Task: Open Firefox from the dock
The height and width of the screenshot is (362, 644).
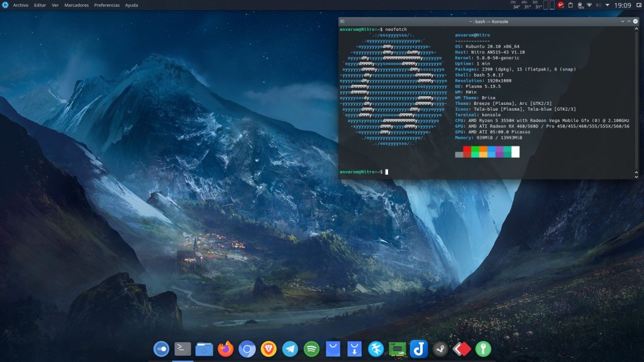Action: (225, 348)
